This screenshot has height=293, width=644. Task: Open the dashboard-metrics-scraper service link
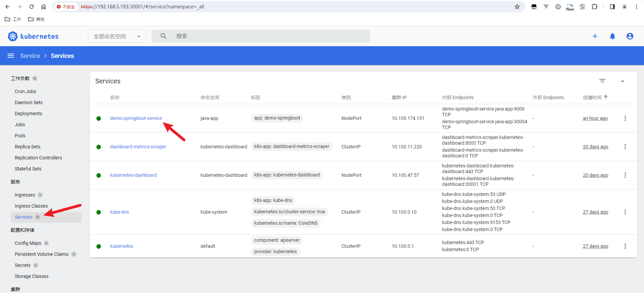138,147
